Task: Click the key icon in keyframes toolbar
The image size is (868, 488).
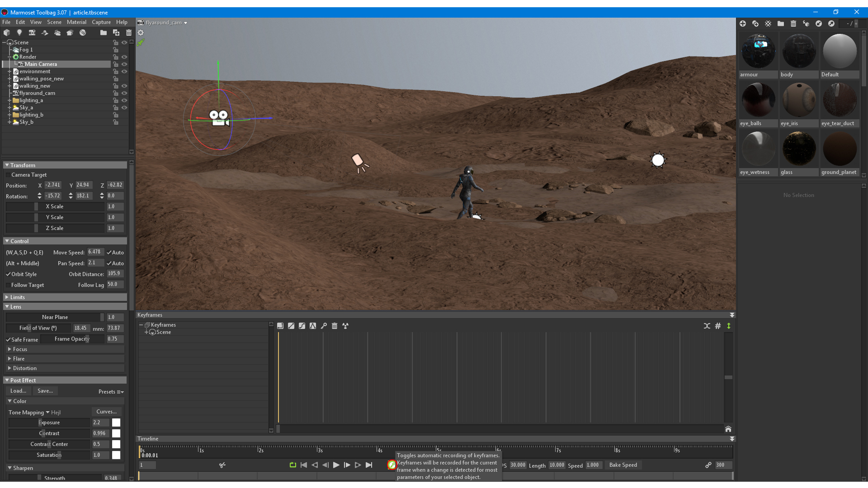Action: [x=324, y=326]
